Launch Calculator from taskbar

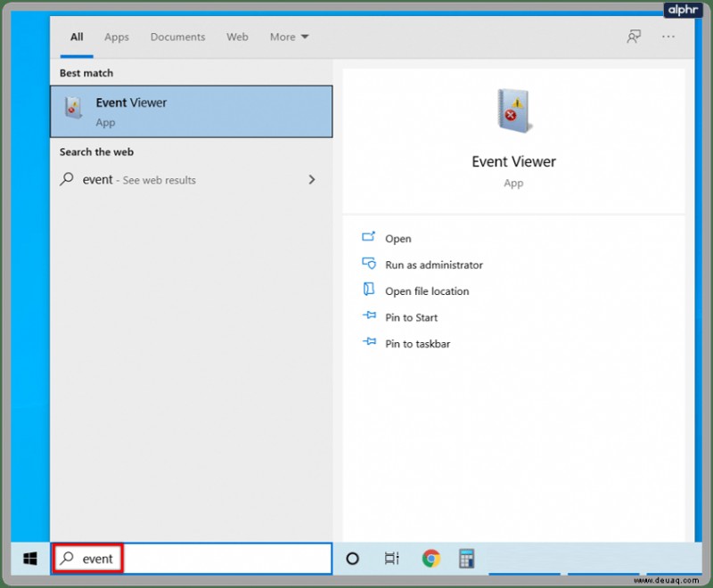click(x=466, y=559)
